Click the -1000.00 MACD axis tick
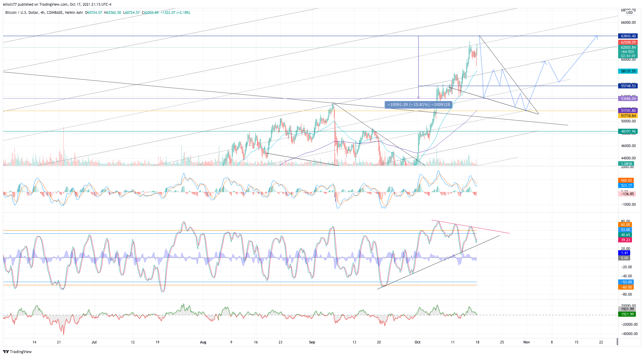 point(628,205)
